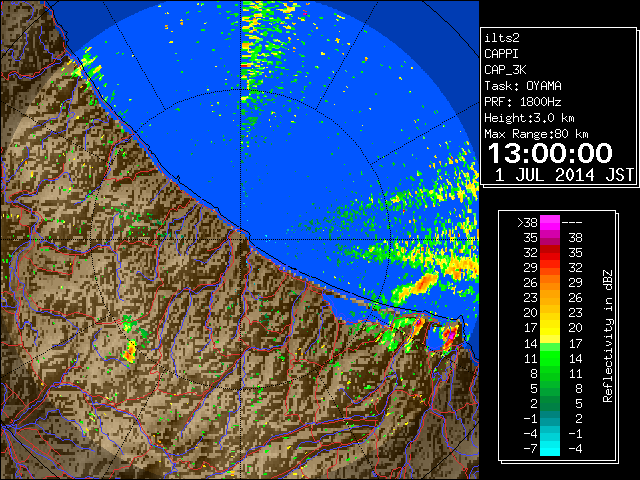Pick the bright green 11 to 14 dBZ band
The image size is (640, 480).
[x=550, y=358]
